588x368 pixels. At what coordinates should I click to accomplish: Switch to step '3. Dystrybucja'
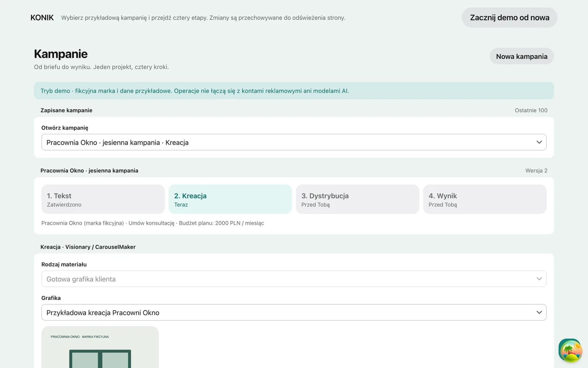pos(357,199)
